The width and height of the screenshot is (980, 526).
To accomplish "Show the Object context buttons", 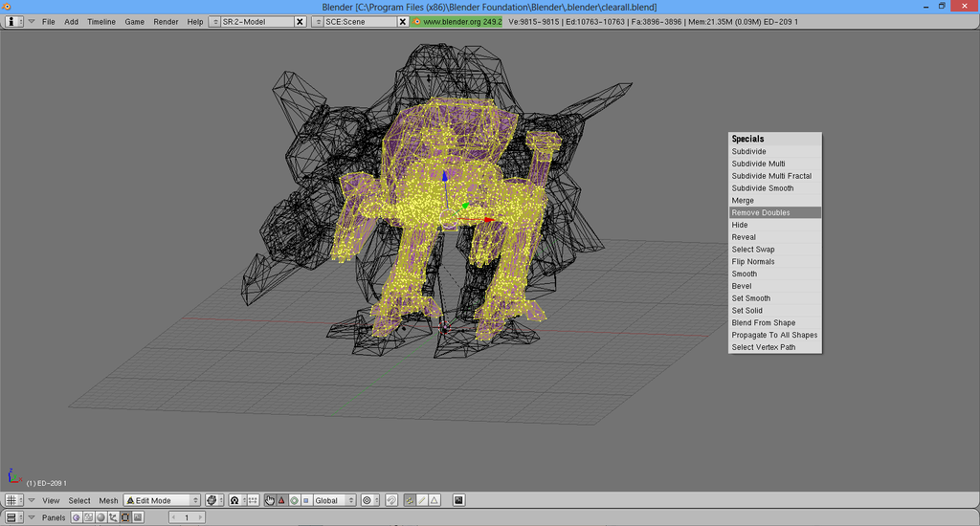I will [x=113, y=517].
